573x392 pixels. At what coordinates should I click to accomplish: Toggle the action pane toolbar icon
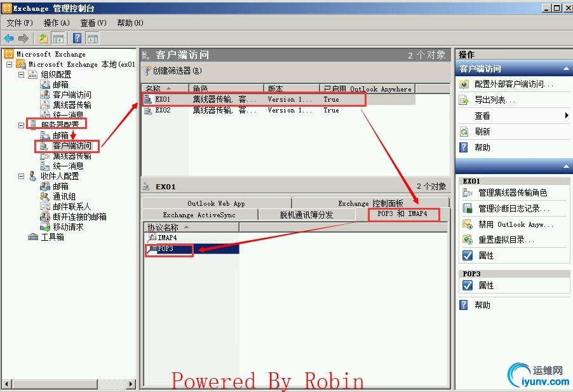(x=93, y=38)
